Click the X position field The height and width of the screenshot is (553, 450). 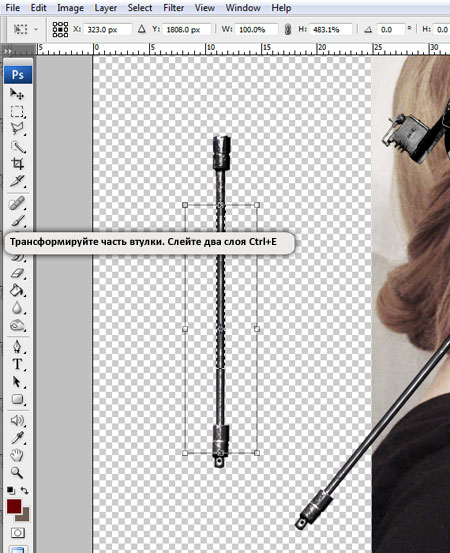click(108, 30)
